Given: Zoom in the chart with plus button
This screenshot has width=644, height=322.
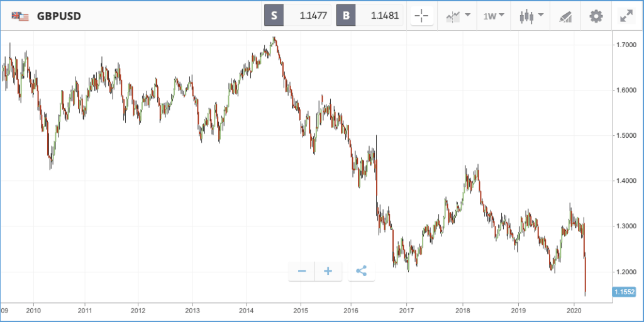Looking at the screenshot, I should pyautogui.click(x=328, y=271).
